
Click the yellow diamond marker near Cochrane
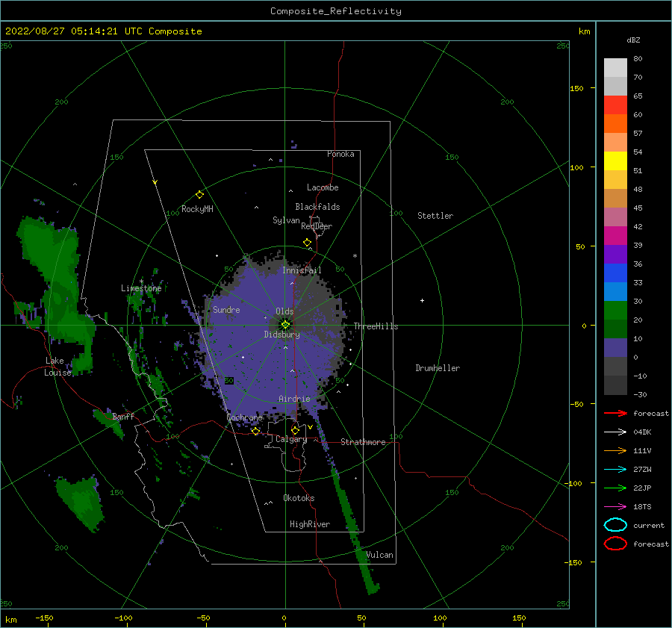pyautogui.click(x=255, y=431)
